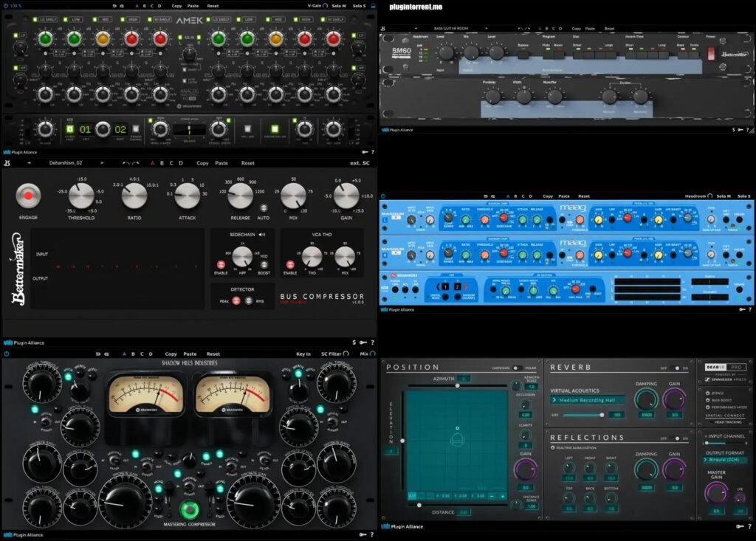
Task: Enable Performance Mode in dearVR Pro
Action: [708, 407]
